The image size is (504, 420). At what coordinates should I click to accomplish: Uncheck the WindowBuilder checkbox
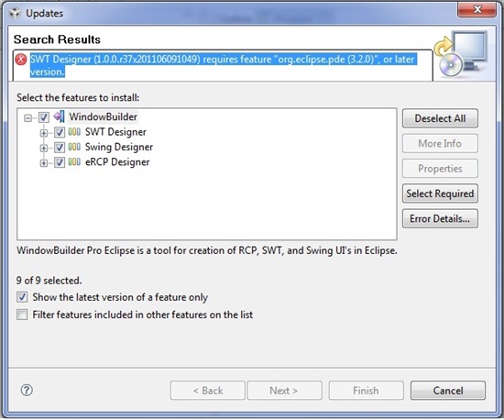coord(44,117)
